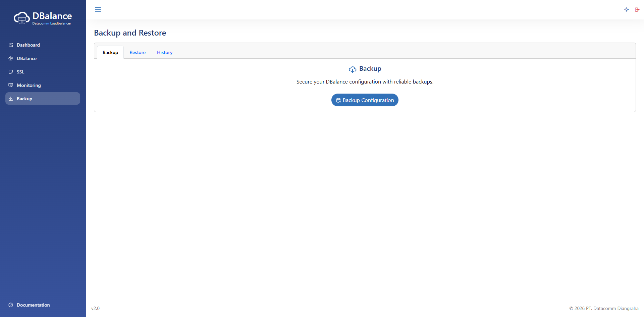
Task: Switch to the Restore tab
Action: click(x=138, y=52)
